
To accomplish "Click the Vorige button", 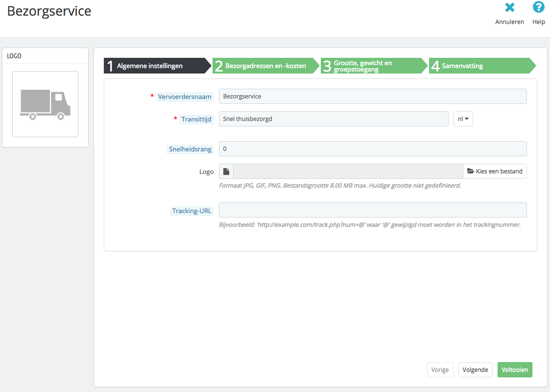I will tap(440, 369).
